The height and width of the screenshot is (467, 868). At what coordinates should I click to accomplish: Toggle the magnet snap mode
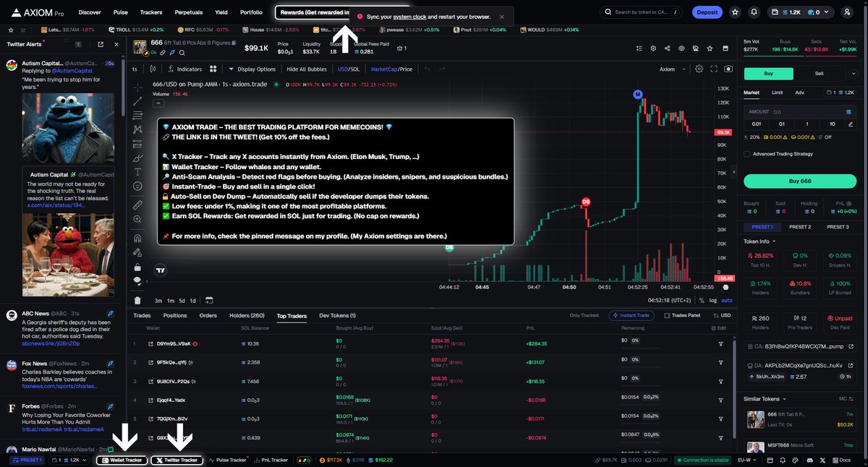[137, 238]
